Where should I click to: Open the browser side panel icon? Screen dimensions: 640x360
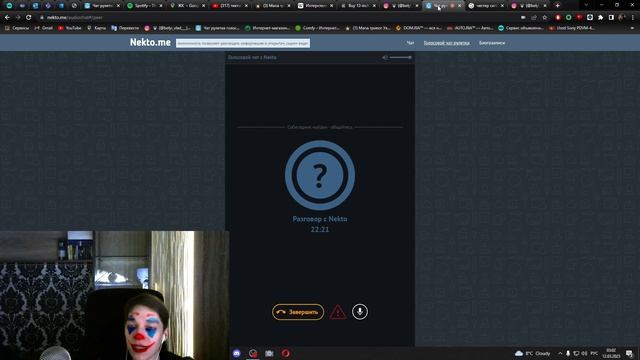pyautogui.click(x=611, y=18)
